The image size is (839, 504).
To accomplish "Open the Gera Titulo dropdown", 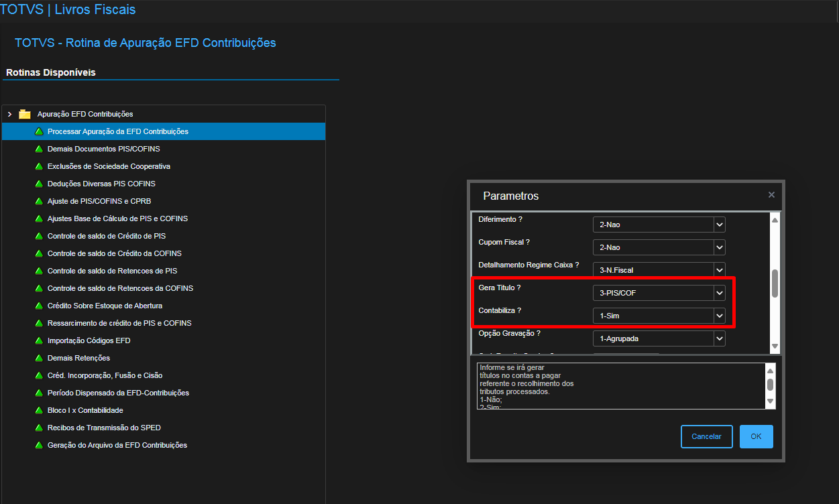I will (x=720, y=293).
